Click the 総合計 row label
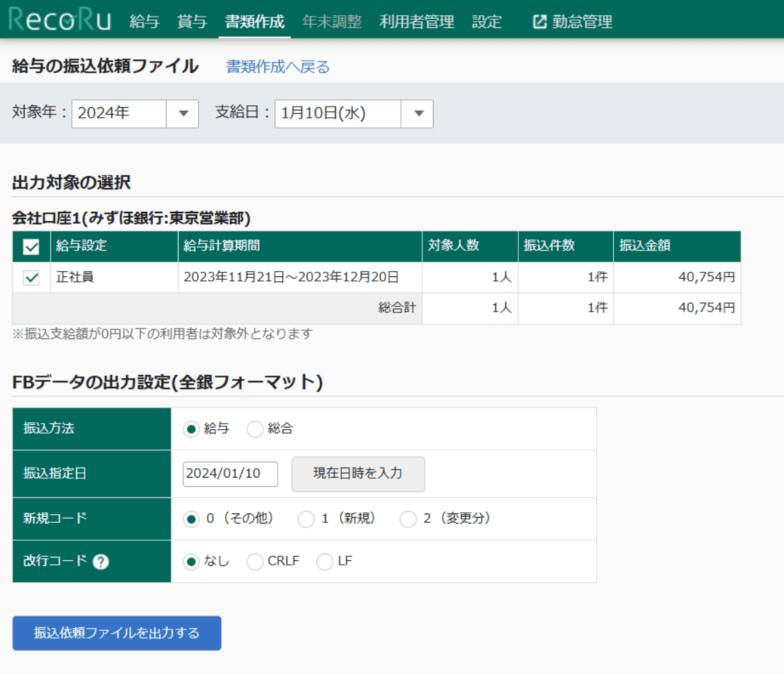 397,308
